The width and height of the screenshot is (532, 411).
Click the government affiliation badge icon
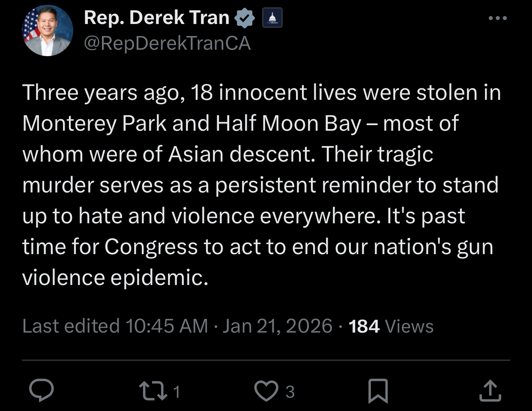(x=272, y=18)
